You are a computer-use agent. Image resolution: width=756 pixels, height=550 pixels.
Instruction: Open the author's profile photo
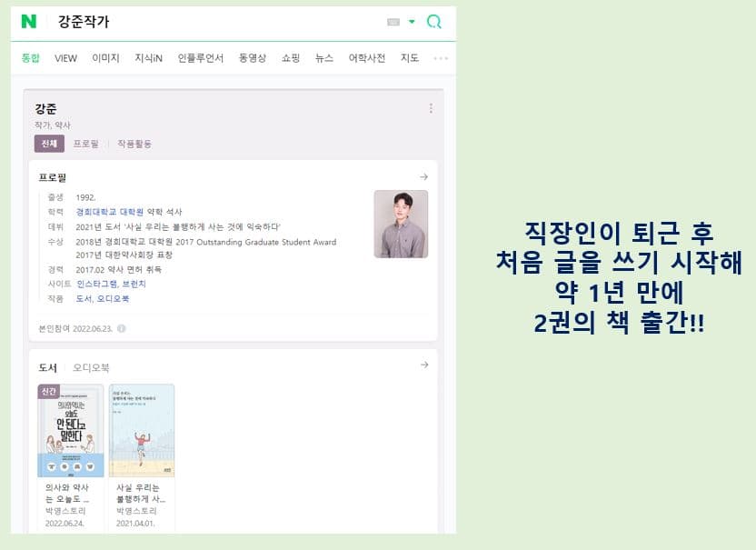(x=401, y=224)
